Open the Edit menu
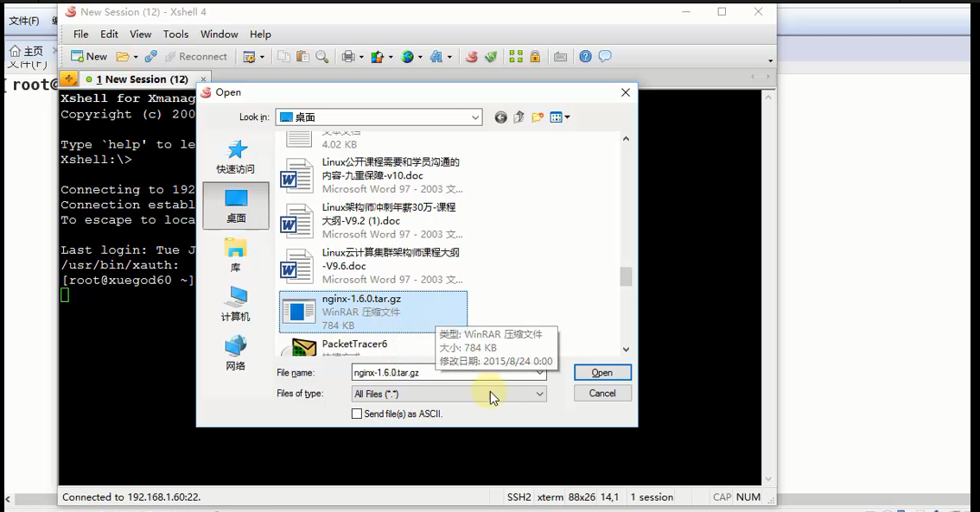Viewport: 980px width, 512px height. [x=109, y=35]
